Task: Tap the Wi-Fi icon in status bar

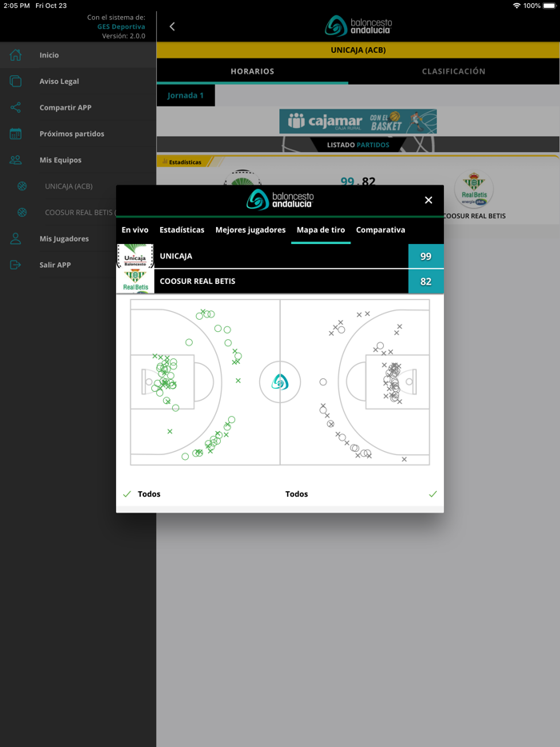Action: [517, 6]
